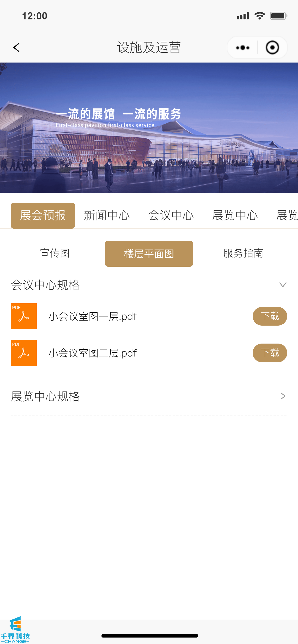Screen dimensions: 298x644
Task: Switch to 服务指南 sub-tab
Action: tap(243, 253)
